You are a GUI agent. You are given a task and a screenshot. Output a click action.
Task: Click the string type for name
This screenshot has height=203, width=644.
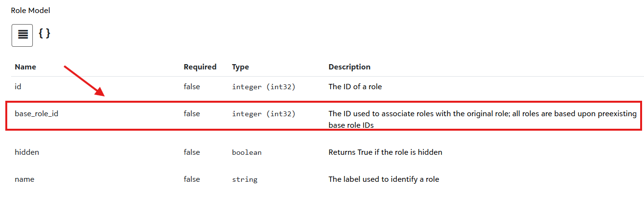point(245,179)
